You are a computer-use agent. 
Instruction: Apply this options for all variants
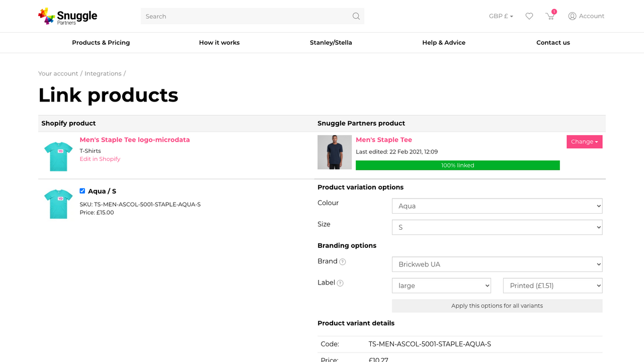click(x=497, y=305)
